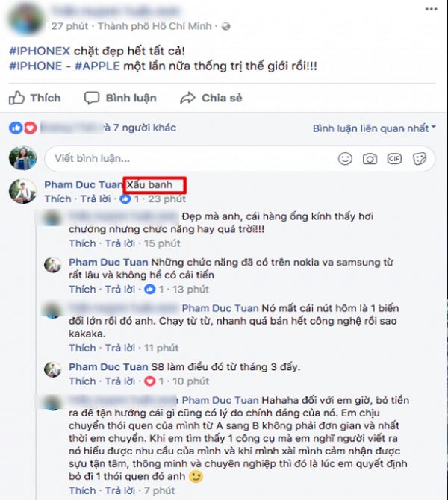The height and width of the screenshot is (500, 448).
Task: Toggle Thích on the S8 comment
Action: (82, 381)
